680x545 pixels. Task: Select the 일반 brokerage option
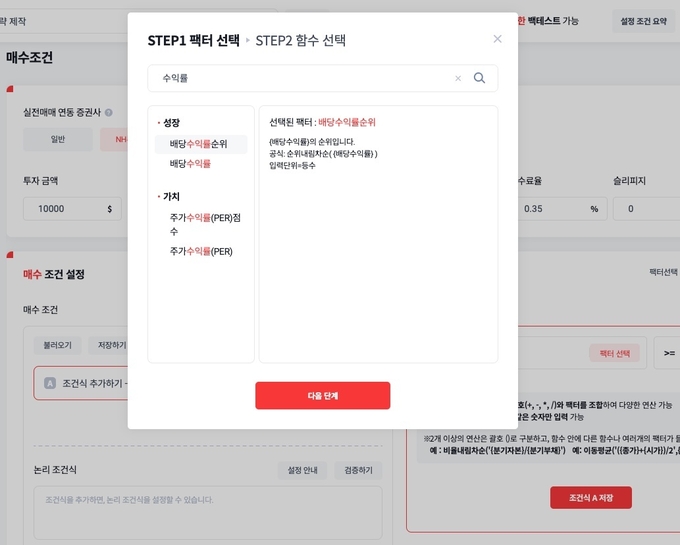(58, 139)
